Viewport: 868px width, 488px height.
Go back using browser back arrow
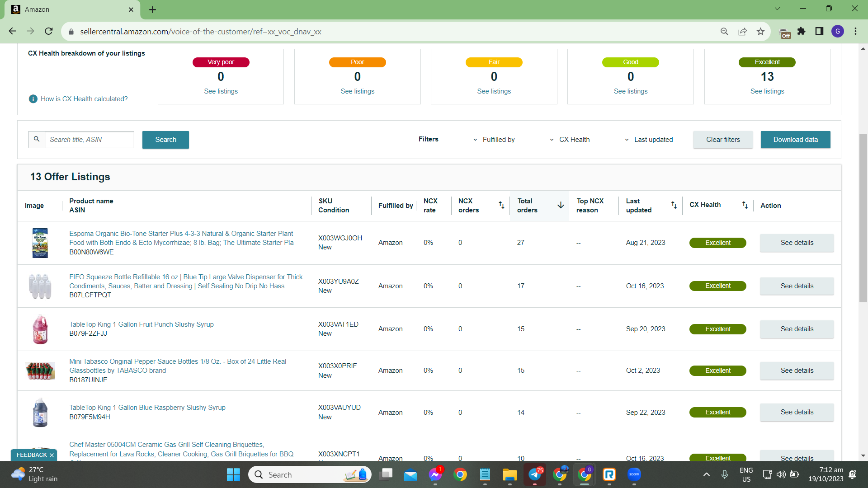pyautogui.click(x=13, y=31)
